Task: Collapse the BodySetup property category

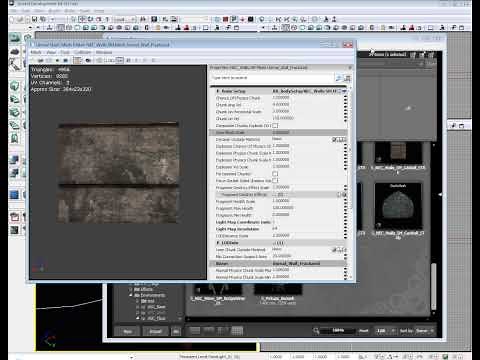Action: 218,91
